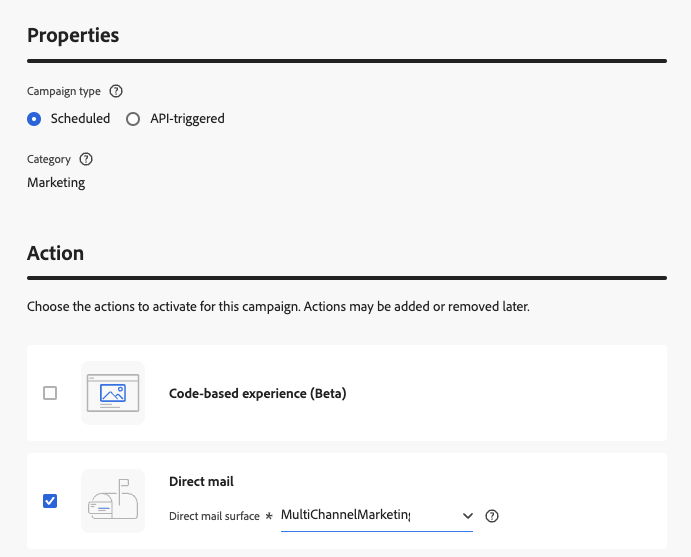Enable the Code-based experience (Beta) checkbox
Screen dimensions: 691x557
point(50,393)
